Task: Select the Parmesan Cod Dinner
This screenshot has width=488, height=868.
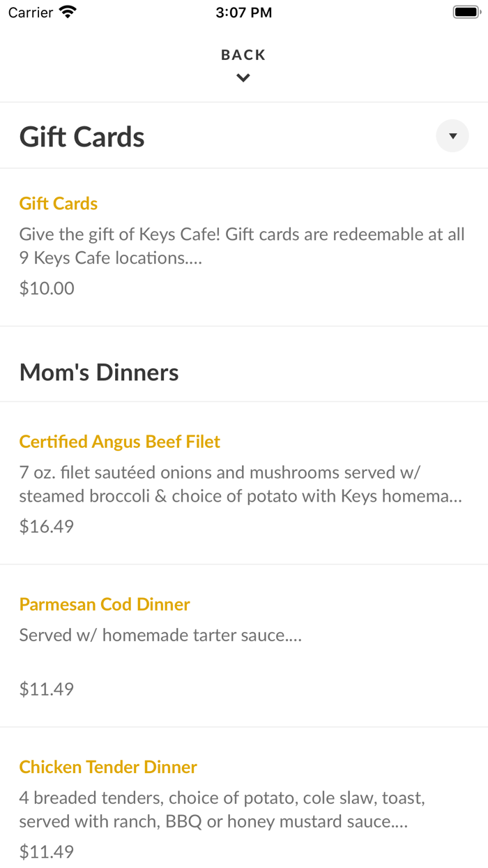Action: (x=105, y=604)
